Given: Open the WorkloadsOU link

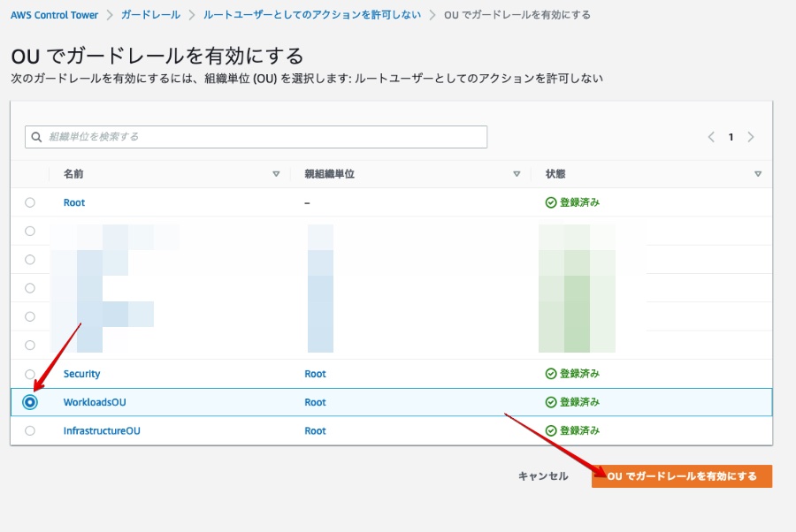Looking at the screenshot, I should coord(95,402).
